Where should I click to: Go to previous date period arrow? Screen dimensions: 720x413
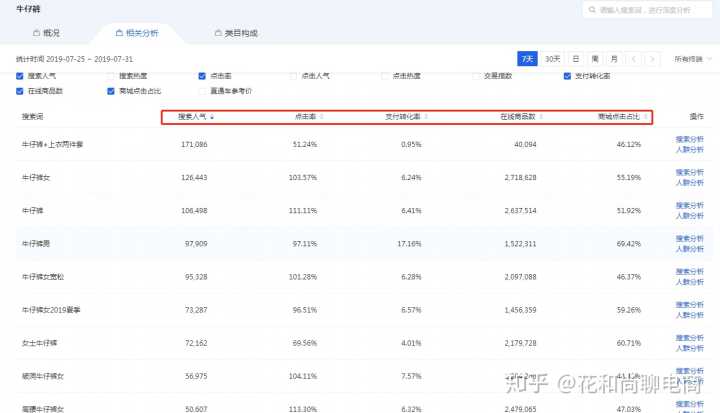(x=632, y=59)
